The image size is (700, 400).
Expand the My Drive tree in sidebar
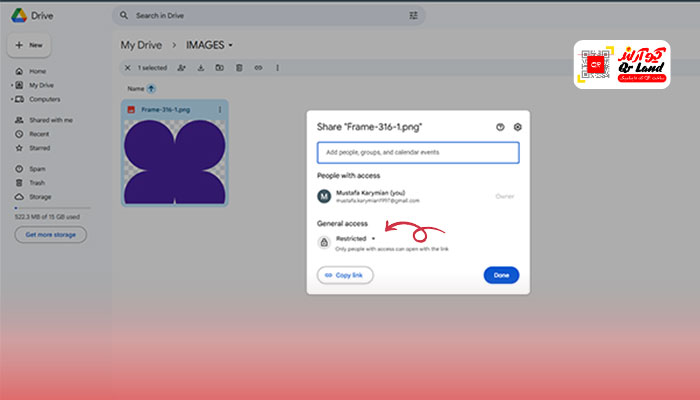click(x=11, y=86)
